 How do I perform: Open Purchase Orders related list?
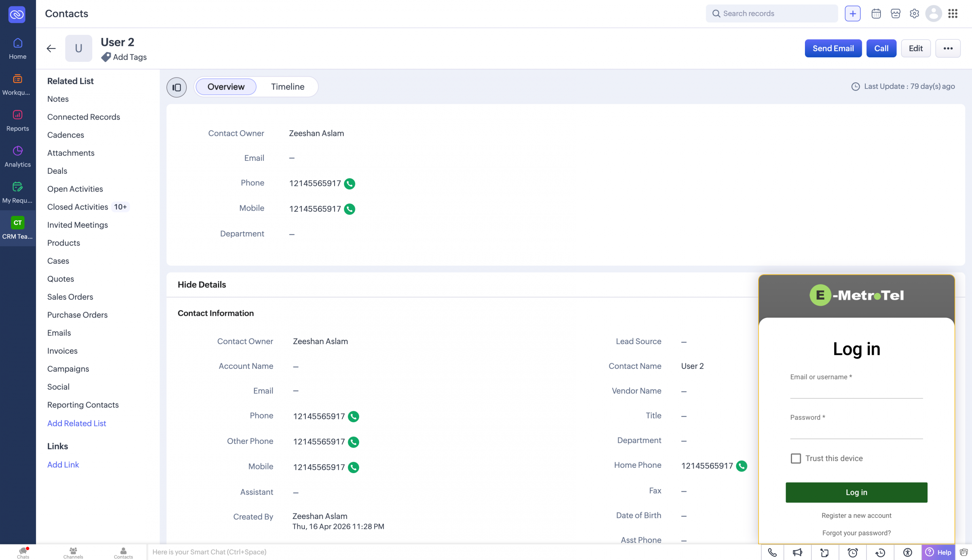(77, 315)
